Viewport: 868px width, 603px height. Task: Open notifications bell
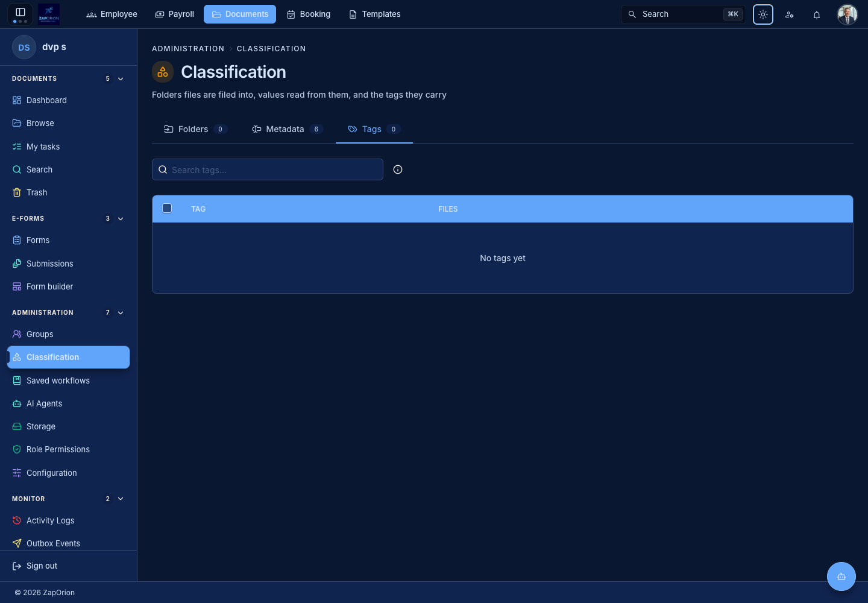[x=817, y=14]
